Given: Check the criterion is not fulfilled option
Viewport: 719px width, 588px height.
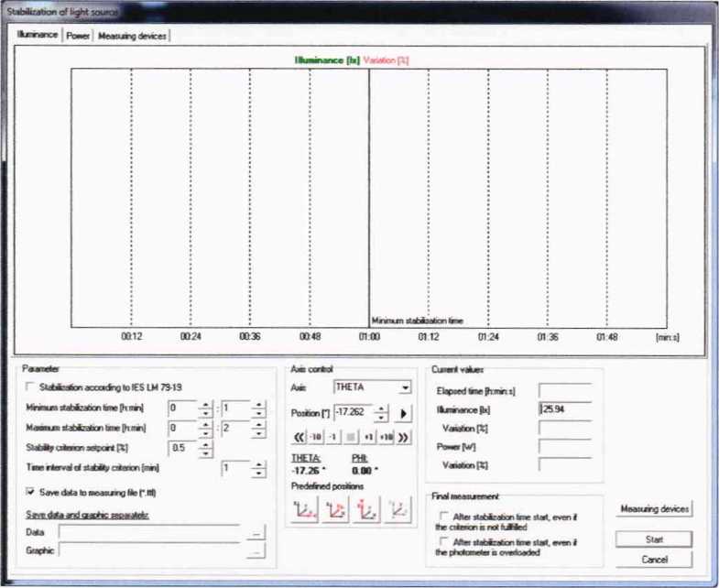Looking at the screenshot, I should tap(445, 517).
